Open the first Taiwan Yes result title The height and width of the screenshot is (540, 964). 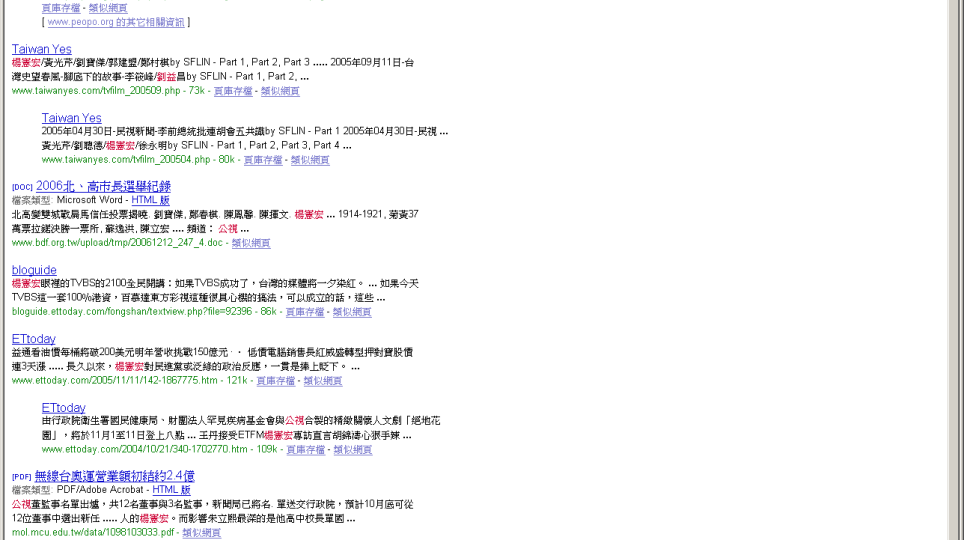pos(41,49)
